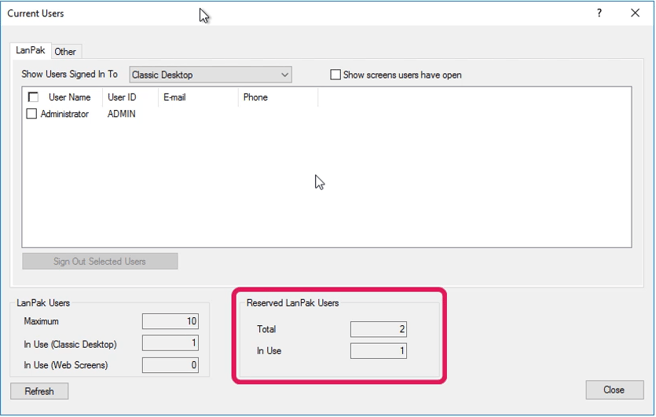Click the Sign Out Selected Users button
Screen dimensions: 656x417
point(100,261)
